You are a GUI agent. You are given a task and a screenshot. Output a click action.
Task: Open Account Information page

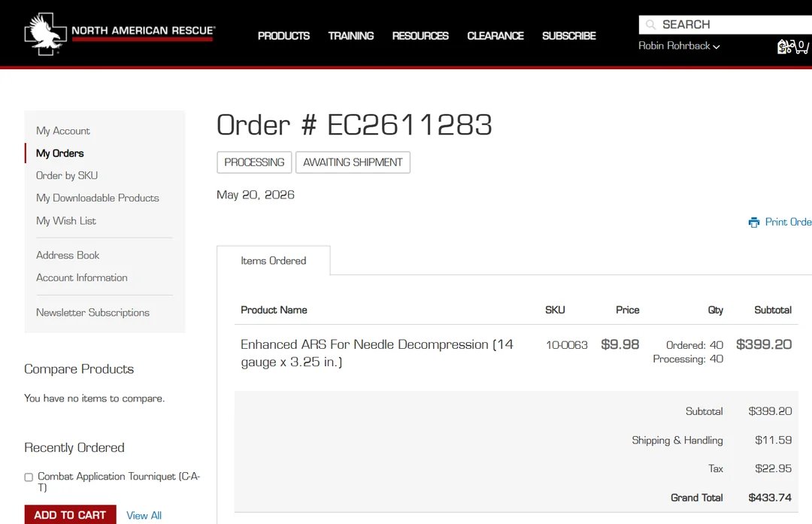pos(82,277)
